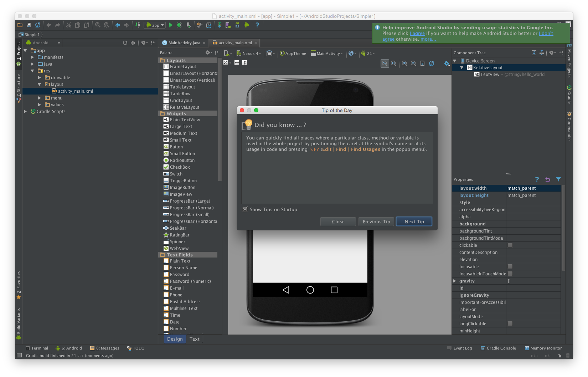Toggle the focusableInTouchMode checkbox
This screenshot has width=588, height=377.
[510, 274]
